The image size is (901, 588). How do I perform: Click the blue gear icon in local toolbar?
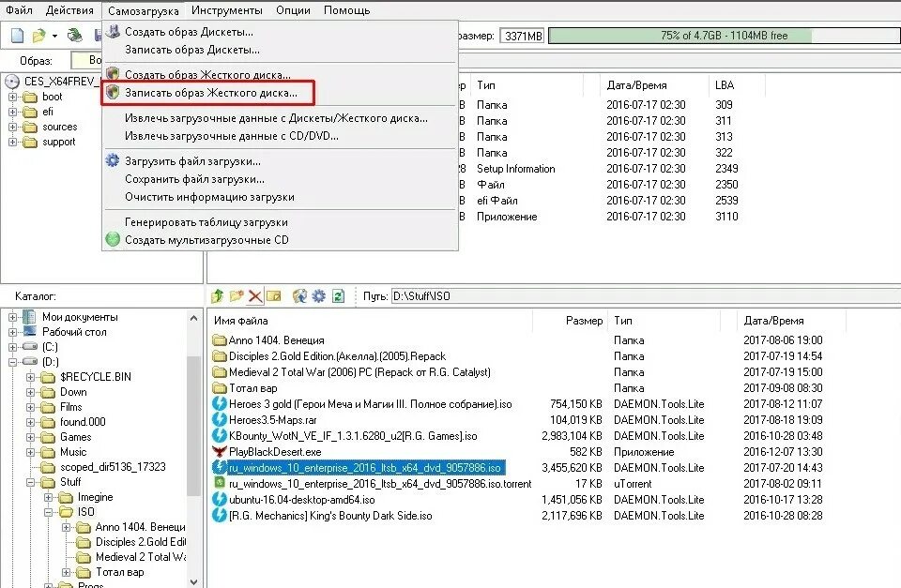tap(318, 295)
